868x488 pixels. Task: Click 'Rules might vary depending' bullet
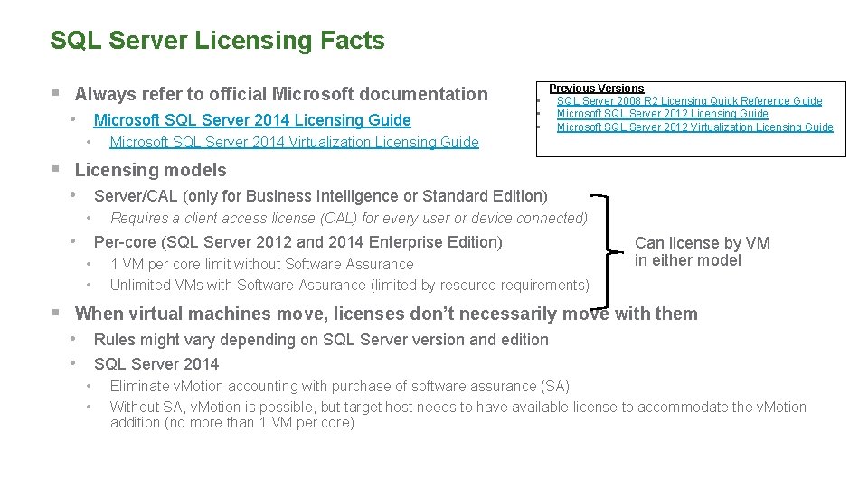(x=321, y=340)
